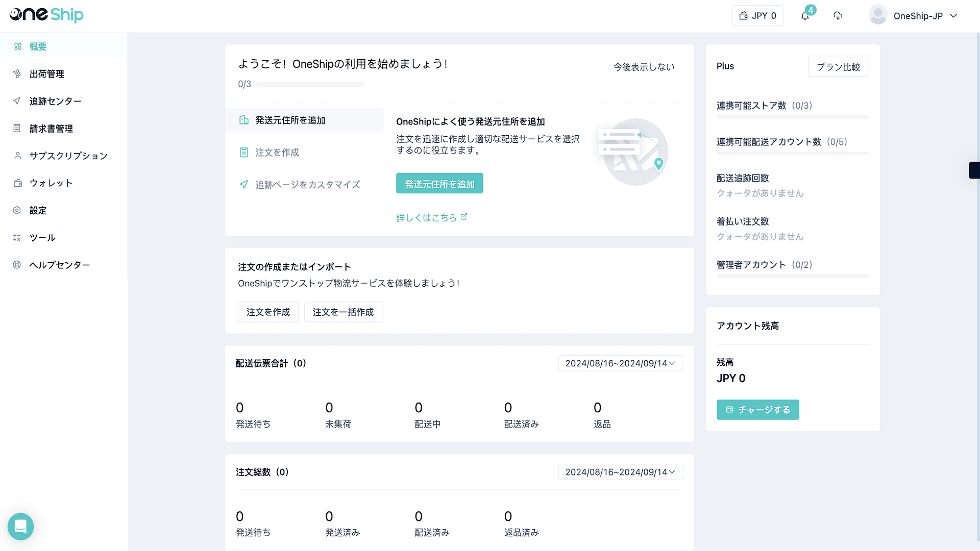
Task: Click the wallet JPY 0 balance button
Action: 757,16
